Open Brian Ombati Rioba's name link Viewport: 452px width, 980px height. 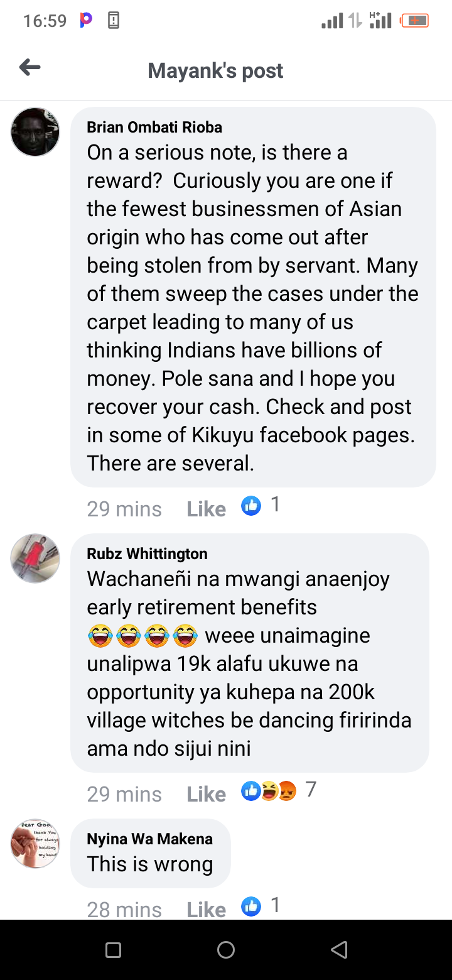tap(154, 127)
